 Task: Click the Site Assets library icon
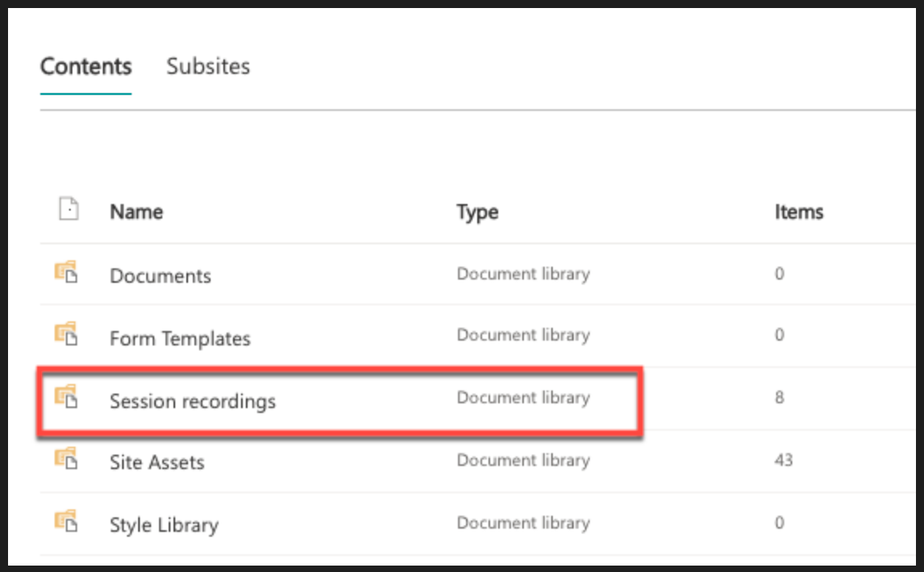coord(68,460)
